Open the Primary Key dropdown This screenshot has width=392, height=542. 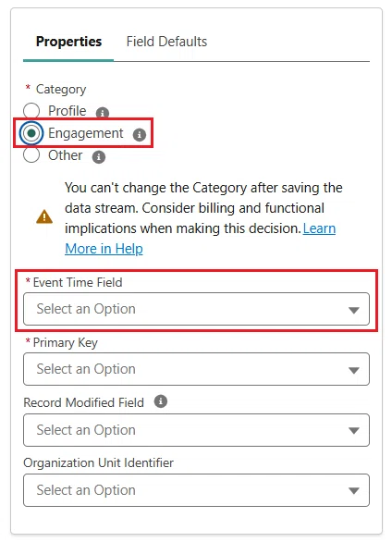coord(196,369)
